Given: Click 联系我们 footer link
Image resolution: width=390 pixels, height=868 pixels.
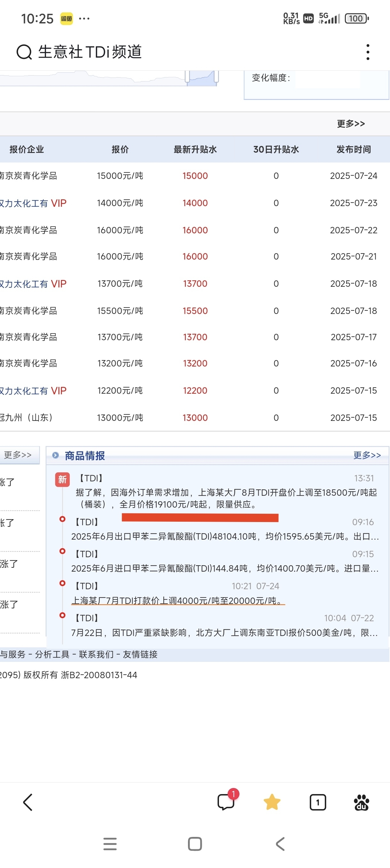Looking at the screenshot, I should click(96, 655).
